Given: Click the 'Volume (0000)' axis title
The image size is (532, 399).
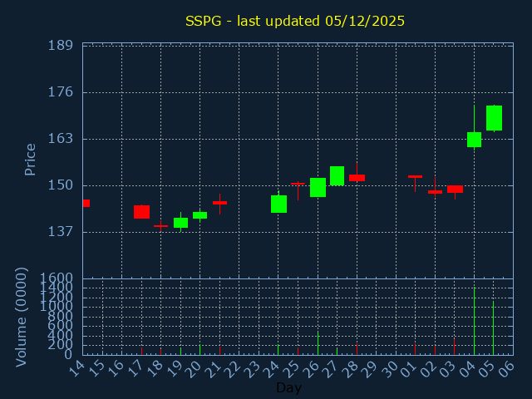Looking at the screenshot, I should click(22, 317).
